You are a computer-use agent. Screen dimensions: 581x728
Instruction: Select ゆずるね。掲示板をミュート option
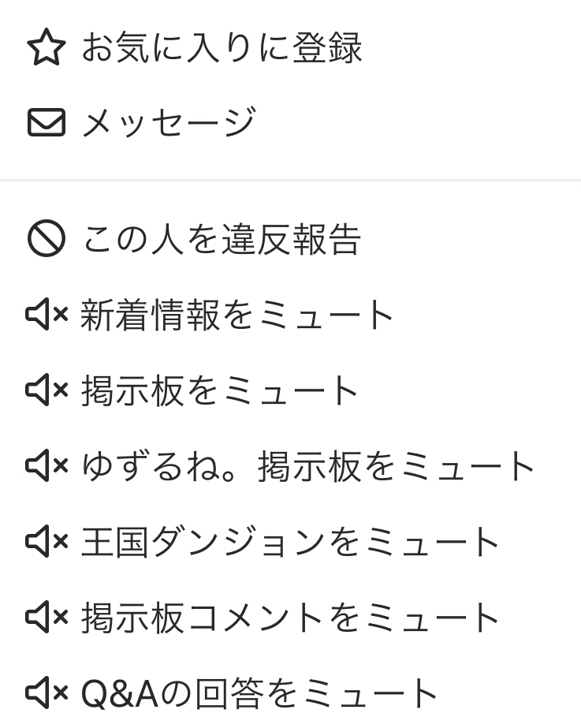308,466
